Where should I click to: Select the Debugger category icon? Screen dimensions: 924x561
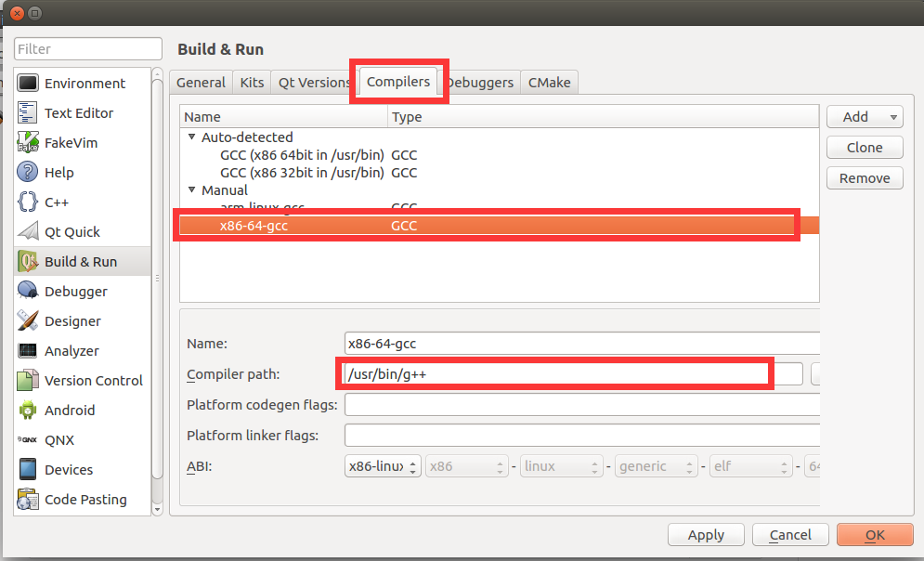28,291
